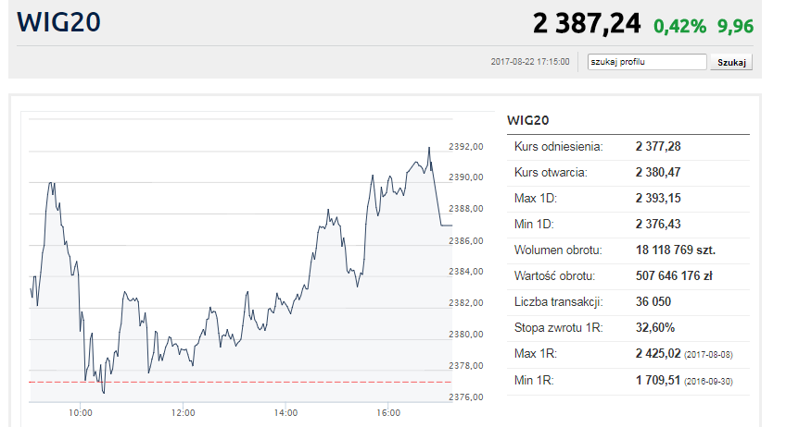Select the value 32,60%
Screen dimensions: 786x427
655,328
